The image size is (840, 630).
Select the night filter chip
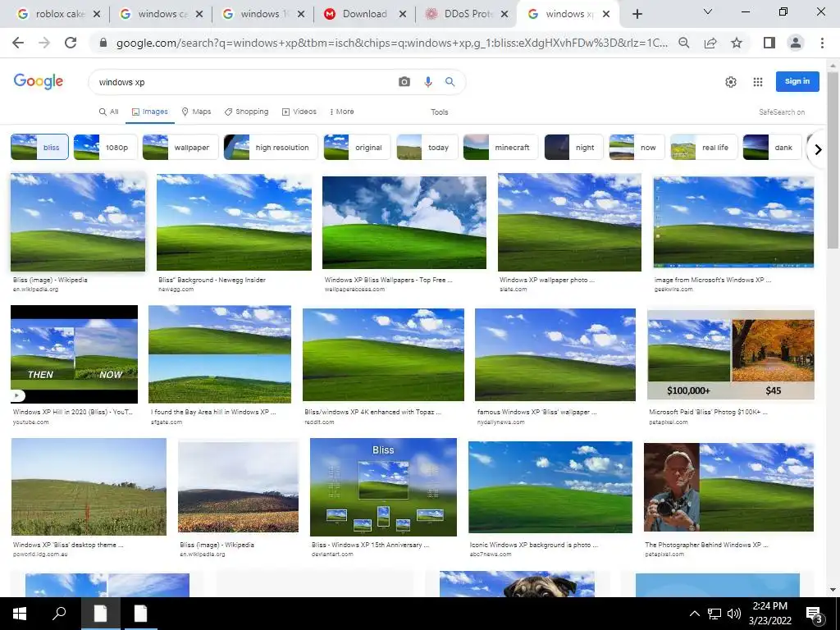574,148
